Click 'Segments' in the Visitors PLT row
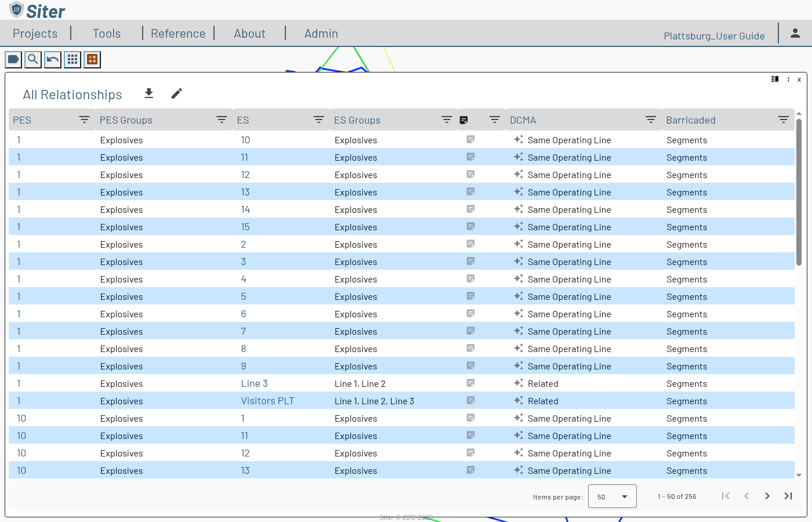812x522 pixels. (x=687, y=401)
